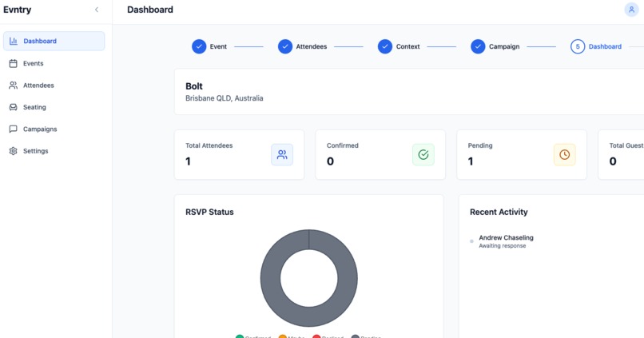Click the Total Attendees people icon
Screen dimensions: 644x338
(x=282, y=154)
